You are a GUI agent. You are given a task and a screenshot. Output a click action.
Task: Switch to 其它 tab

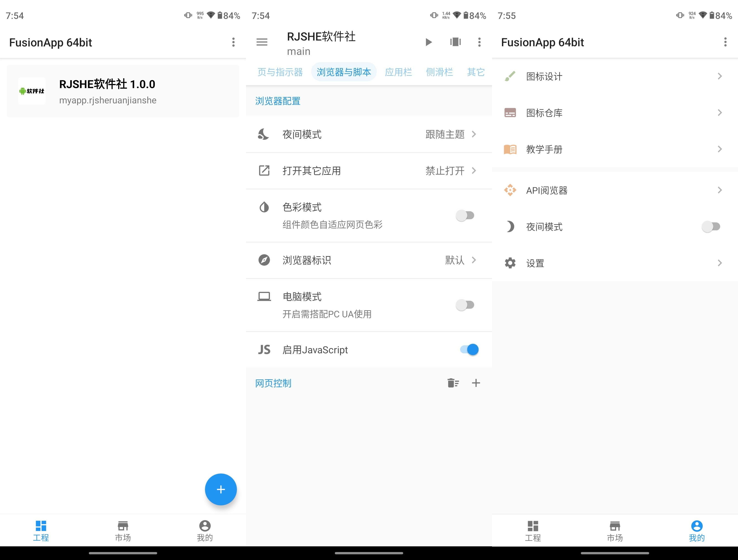[x=476, y=72]
